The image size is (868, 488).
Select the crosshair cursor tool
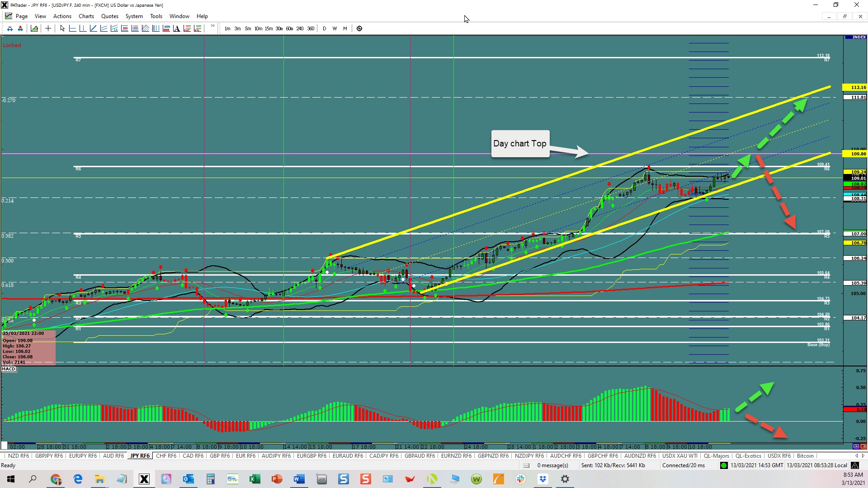pos(48,28)
